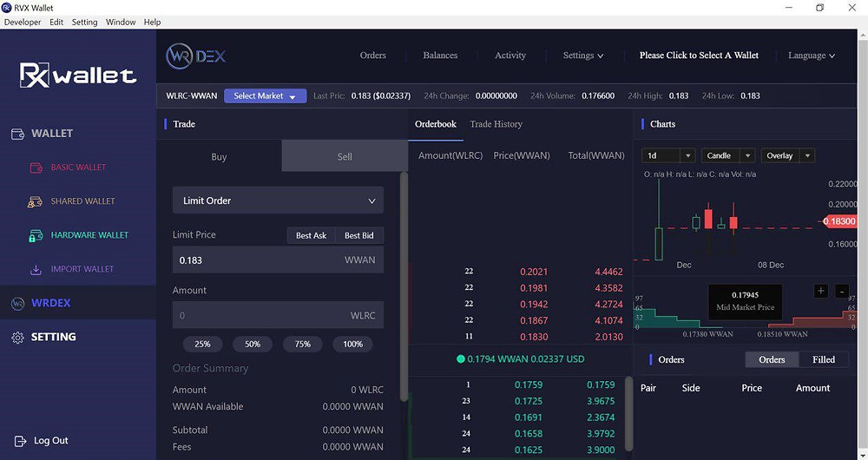Screen dimensions: 868x460
Task: Click the Amount WLRC input field
Action: (278, 315)
